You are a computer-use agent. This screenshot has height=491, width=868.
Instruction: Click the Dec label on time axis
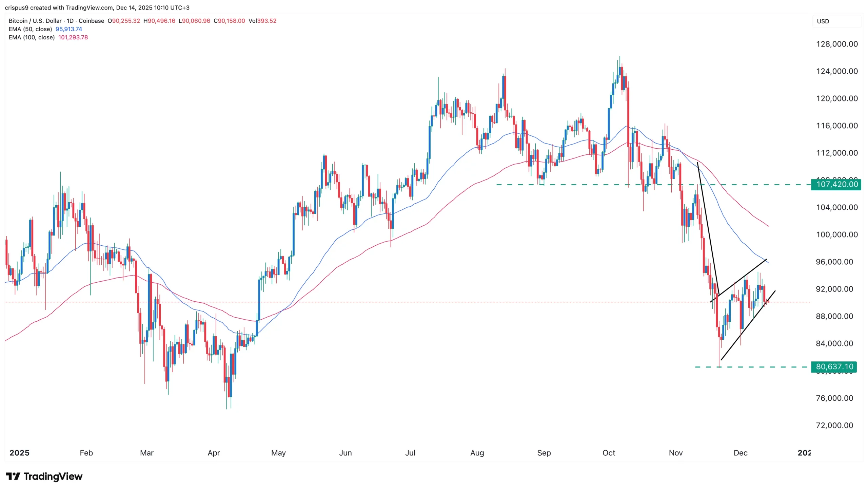click(740, 453)
